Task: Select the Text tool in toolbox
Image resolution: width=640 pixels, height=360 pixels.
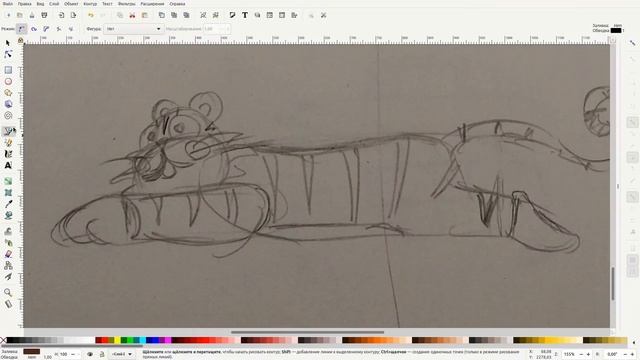Action: [x=8, y=166]
